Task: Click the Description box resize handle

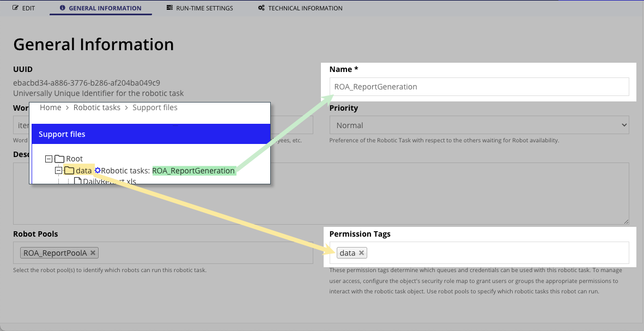Action: 626,221
